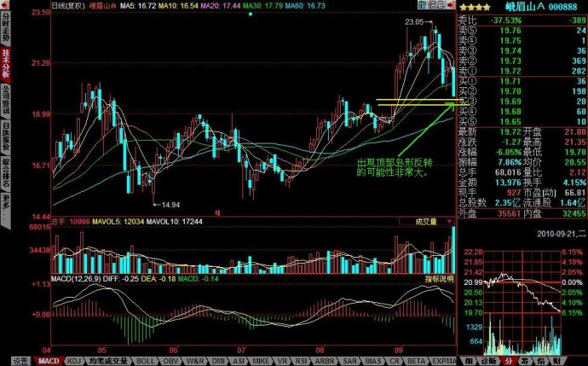Viewport: 588px width, 366px height.
Task: Click the 卖① ask price 19.72 row
Action: 522,71
